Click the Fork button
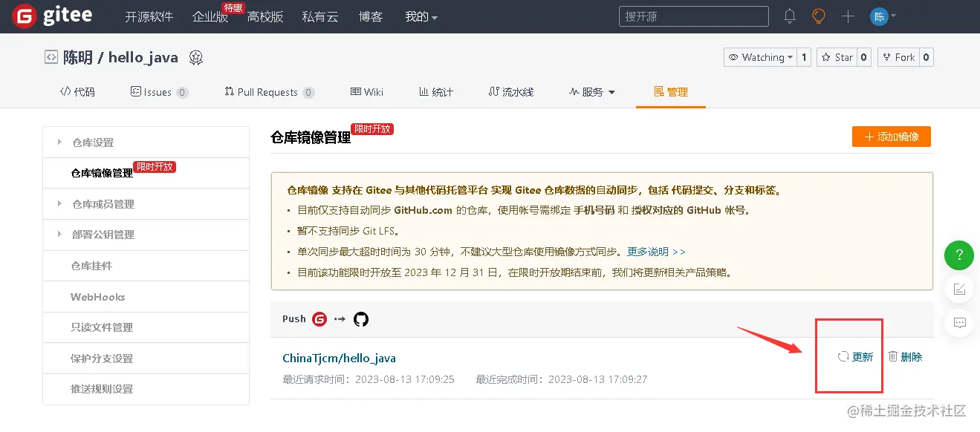Image resolution: width=980 pixels, height=432 pixels. [x=898, y=57]
